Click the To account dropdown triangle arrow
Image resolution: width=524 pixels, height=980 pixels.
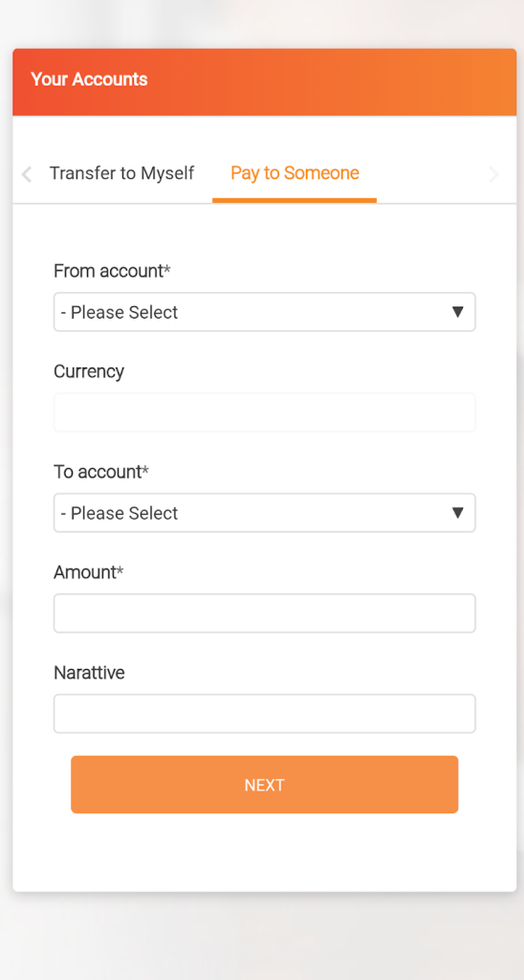coord(458,513)
